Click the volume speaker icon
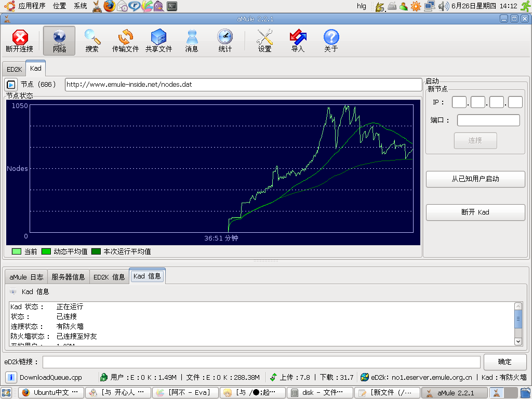This screenshot has height=399, width=532. pos(443,6)
